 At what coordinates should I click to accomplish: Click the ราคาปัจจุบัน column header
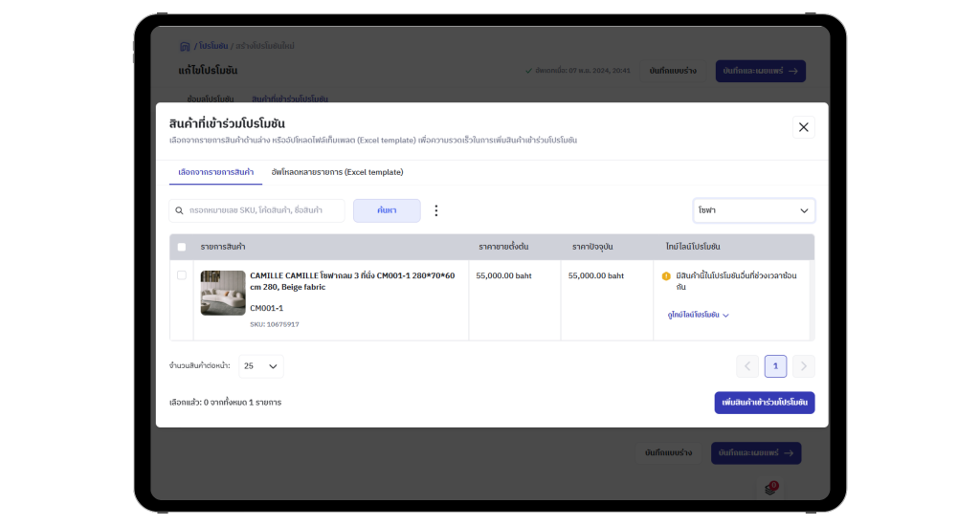click(x=591, y=247)
